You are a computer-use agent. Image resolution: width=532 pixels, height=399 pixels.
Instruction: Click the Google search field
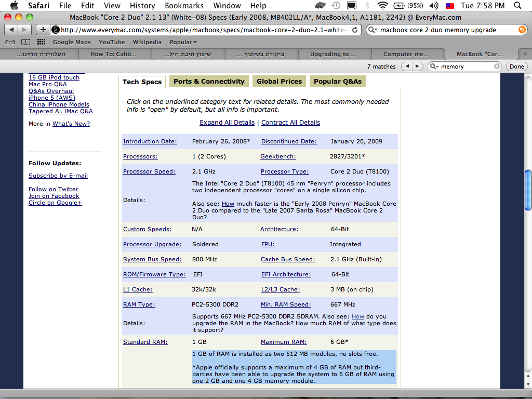(446, 30)
